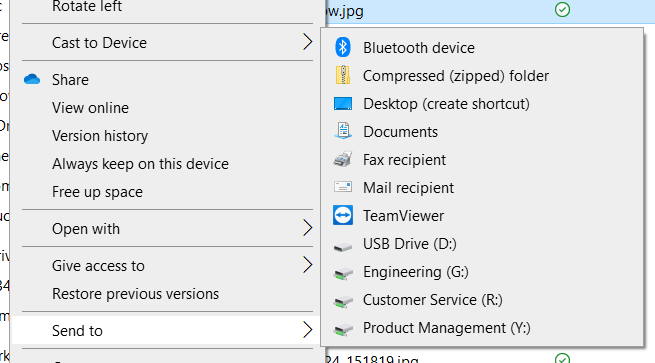Choose Rotate left from context menu
Viewport: 655px width, 363px height.
(87, 6)
